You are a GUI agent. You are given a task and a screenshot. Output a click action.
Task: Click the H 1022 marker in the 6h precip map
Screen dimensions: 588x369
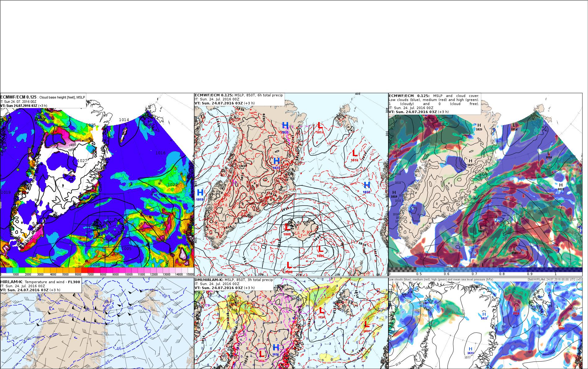(x=367, y=187)
